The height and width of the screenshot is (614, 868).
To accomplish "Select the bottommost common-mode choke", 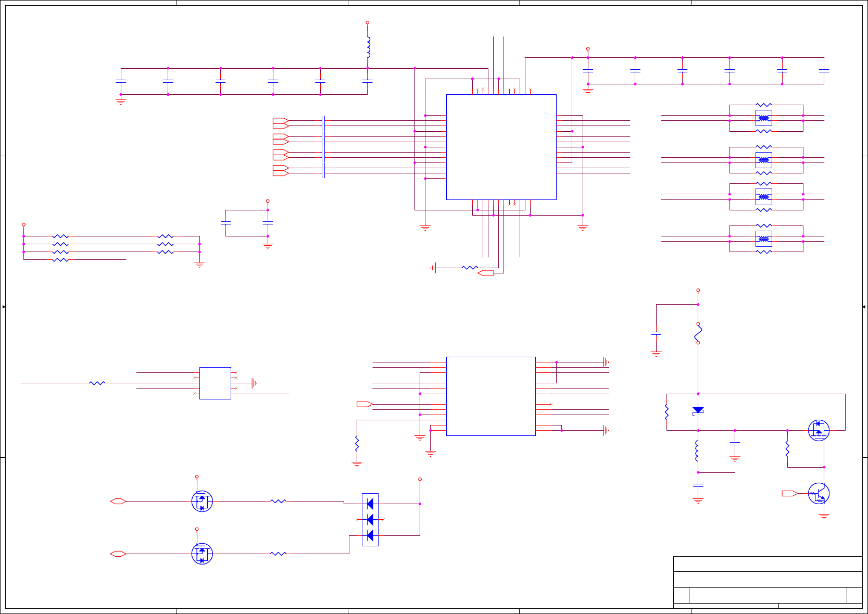I will 763,239.
